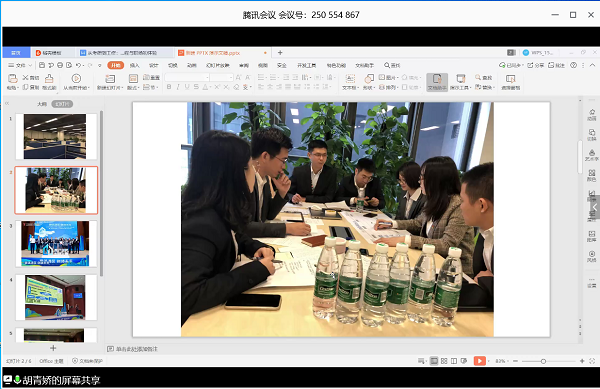Click the Undo arrow icon
Image resolution: width=600 pixels, height=389 pixels.
tap(78, 65)
